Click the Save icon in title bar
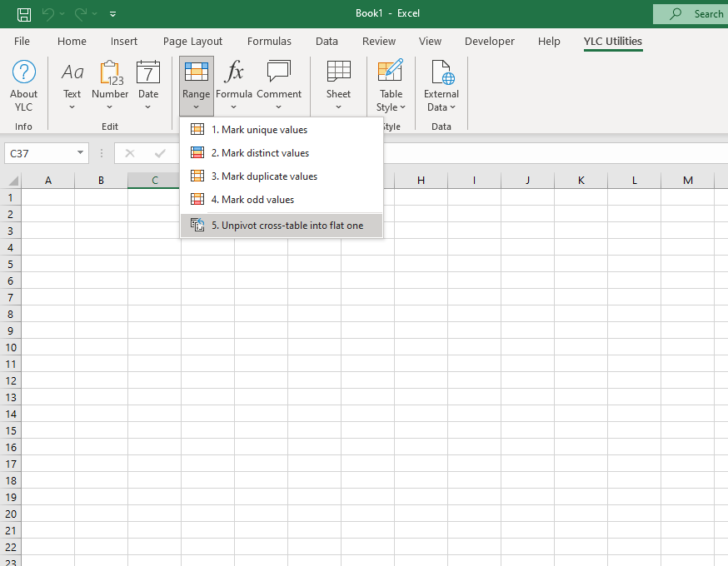Screen dimensions: 728x566 pos(24,14)
